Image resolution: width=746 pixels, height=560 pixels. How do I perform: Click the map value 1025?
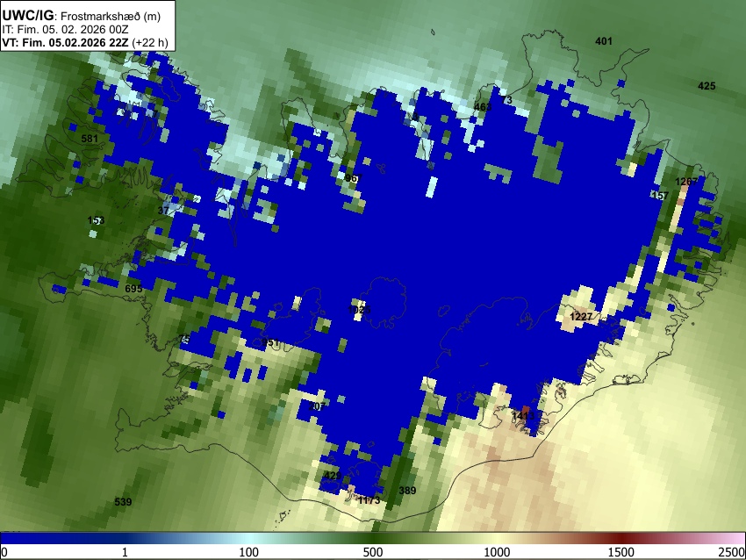[359, 310]
